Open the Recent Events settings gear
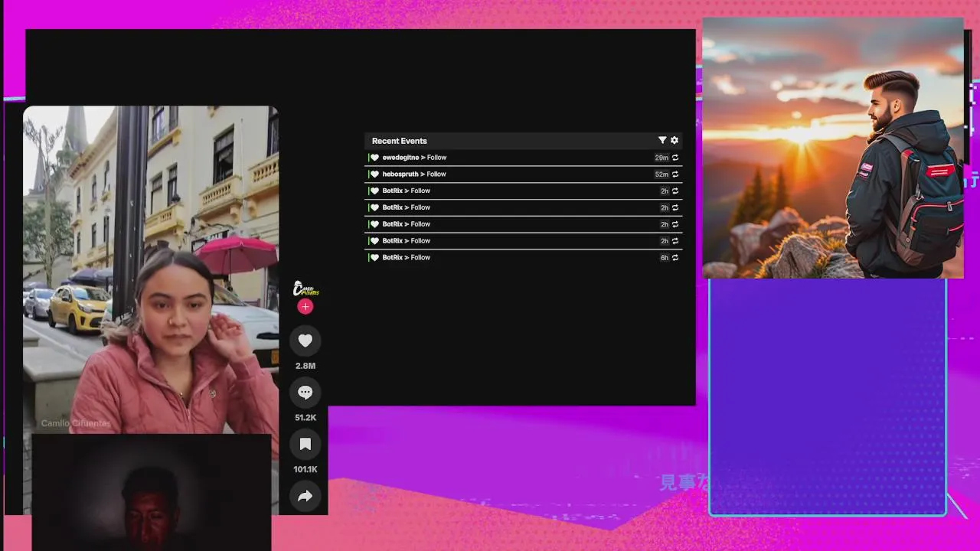The width and height of the screenshot is (980, 551). [x=675, y=140]
